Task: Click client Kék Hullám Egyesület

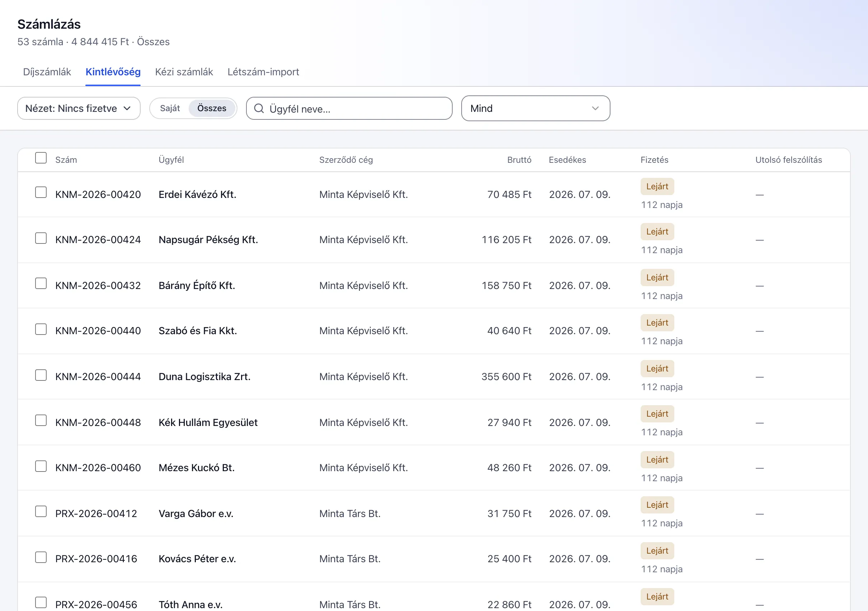Action: (x=208, y=422)
